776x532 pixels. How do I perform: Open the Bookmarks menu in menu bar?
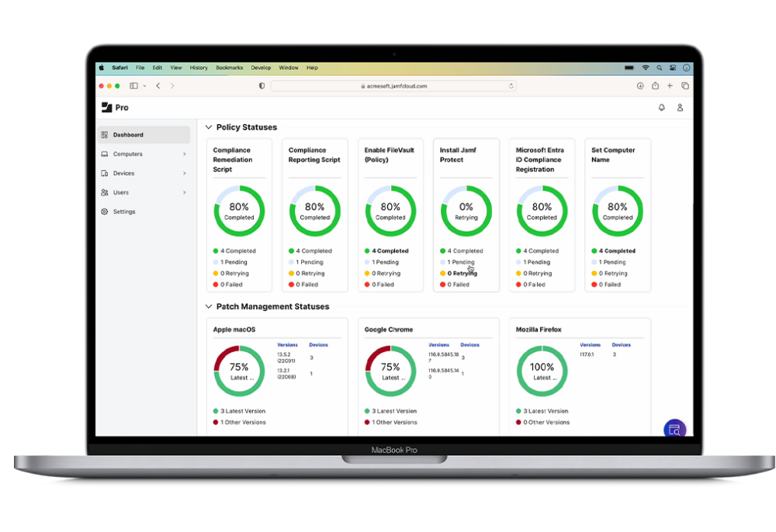[229, 67]
